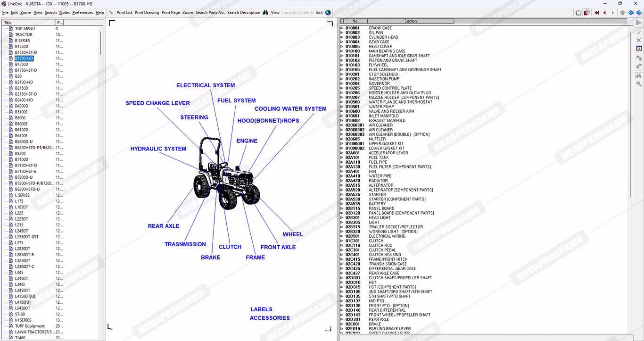Click the Search Parts No. button
644x341 pixels.
tap(210, 13)
